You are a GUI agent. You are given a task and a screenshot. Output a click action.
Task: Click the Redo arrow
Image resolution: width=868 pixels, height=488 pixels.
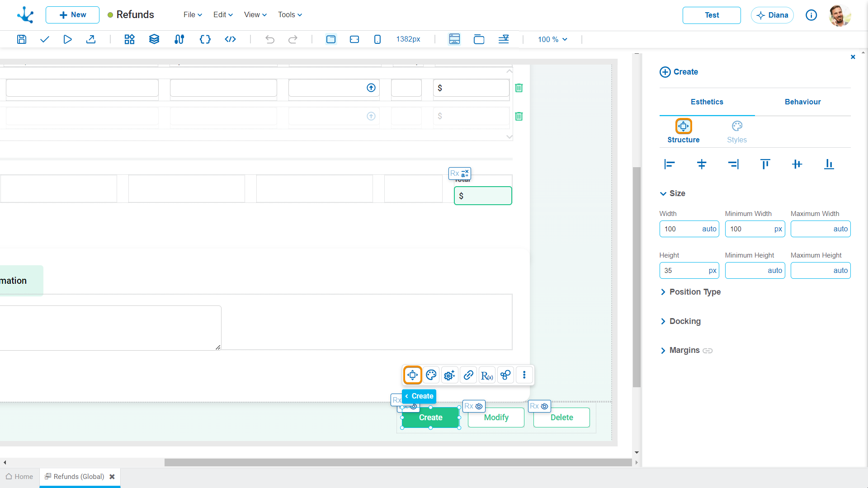point(293,39)
